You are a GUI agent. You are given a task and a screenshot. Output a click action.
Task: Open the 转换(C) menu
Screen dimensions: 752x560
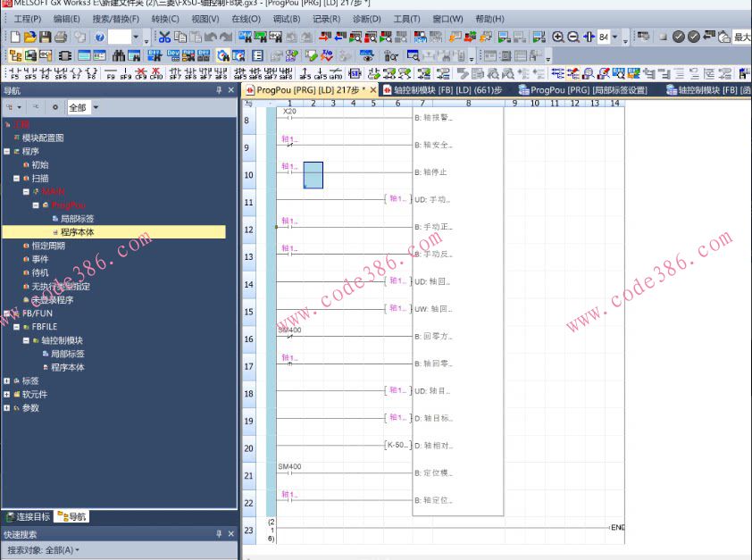pyautogui.click(x=165, y=19)
